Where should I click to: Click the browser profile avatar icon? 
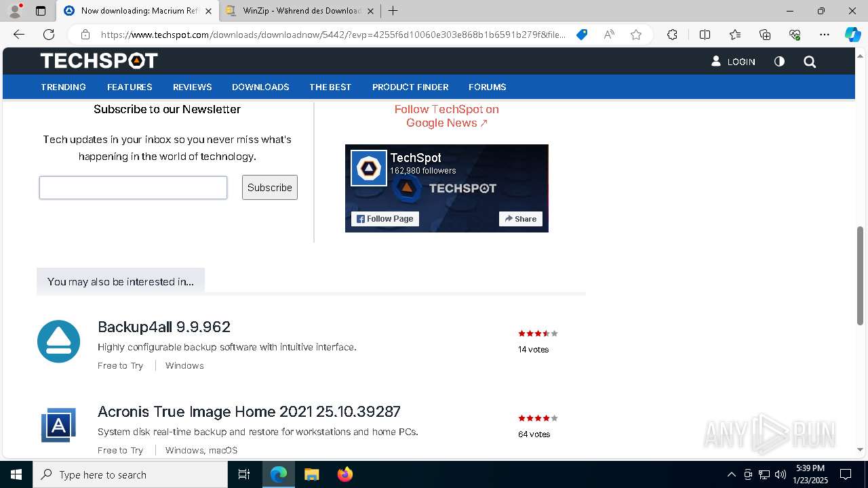pos(15,11)
